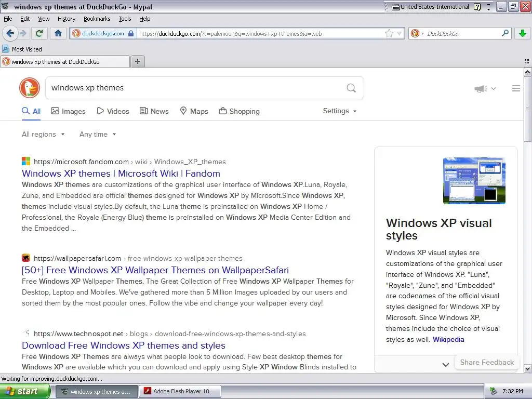Viewport: 532px width, 399px height.
Task: Click the wallpapersafari.com favicon
Action: pyautogui.click(x=26, y=258)
